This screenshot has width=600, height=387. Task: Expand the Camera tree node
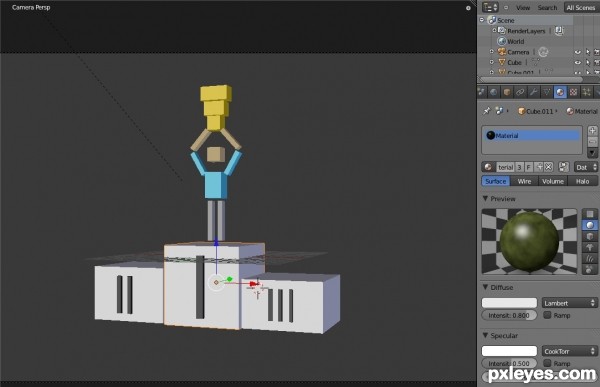pyautogui.click(x=492, y=51)
